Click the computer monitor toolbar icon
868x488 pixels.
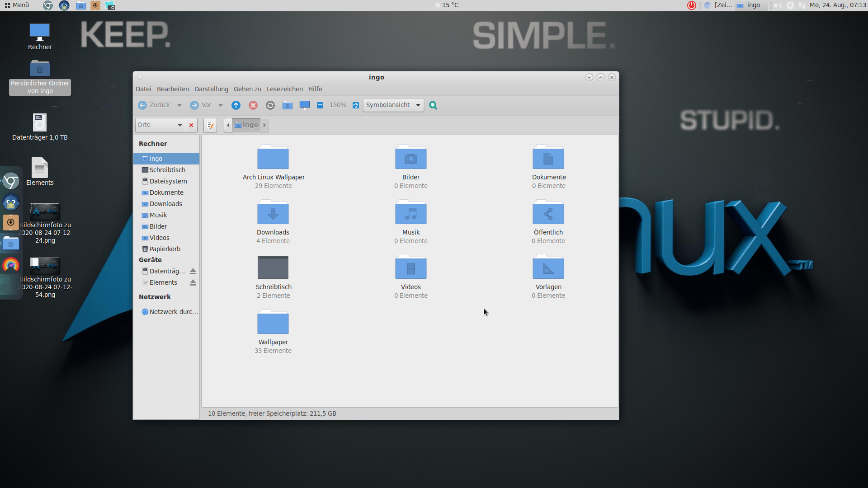(305, 105)
